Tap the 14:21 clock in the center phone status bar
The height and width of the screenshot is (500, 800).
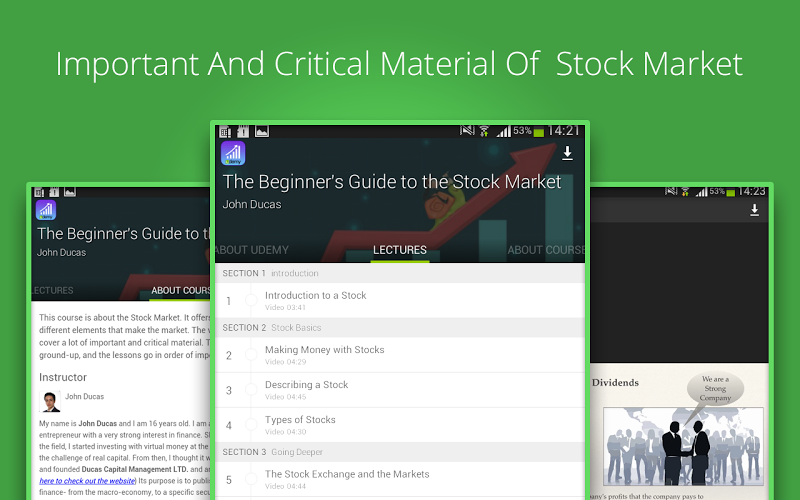(x=564, y=131)
